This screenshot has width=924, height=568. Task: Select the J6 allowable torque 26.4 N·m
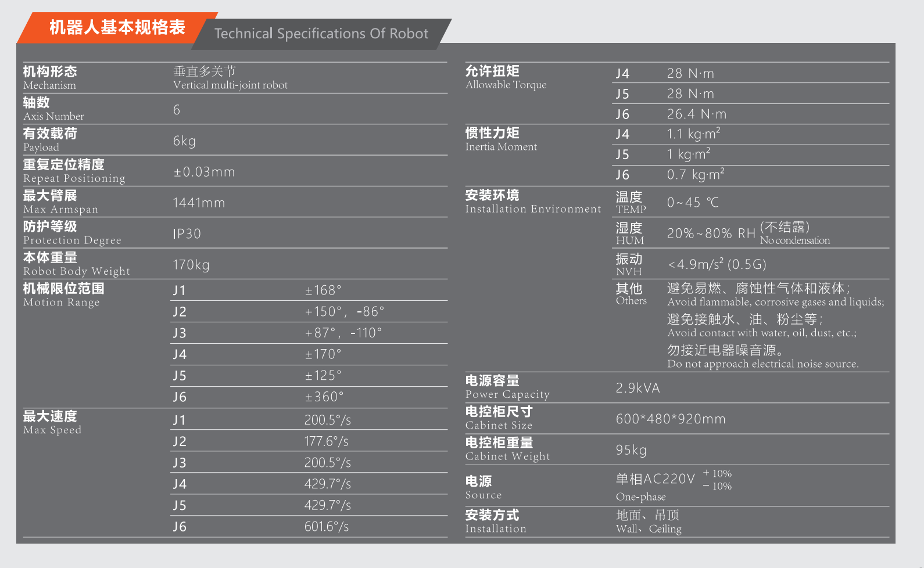(x=697, y=114)
